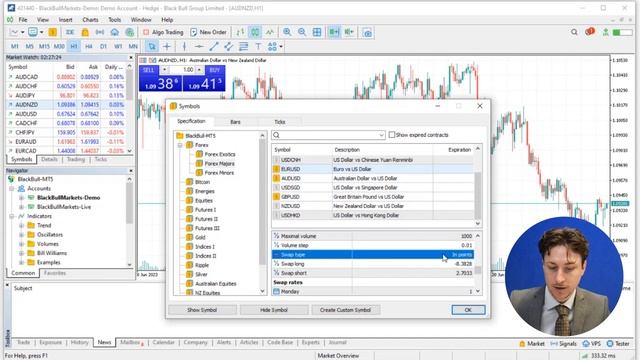The width and height of the screenshot is (640, 360).
Task: Open the chart template dropdown arrow
Action: [41, 32]
